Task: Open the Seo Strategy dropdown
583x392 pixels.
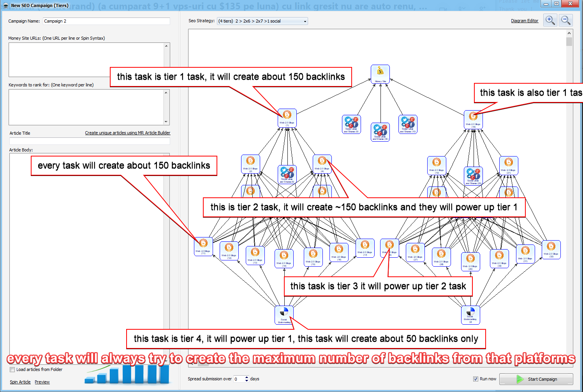Action: click(262, 21)
